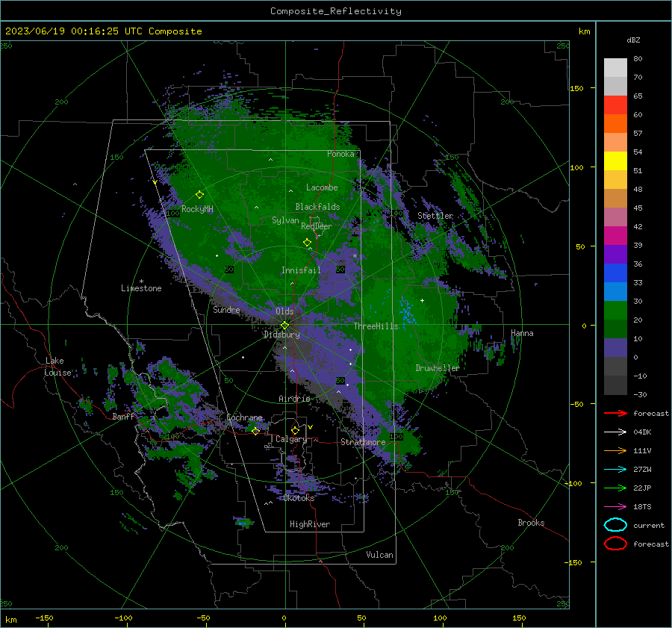672x628 pixels.
Task: Click the Ponoka town label
Action: [x=340, y=154]
